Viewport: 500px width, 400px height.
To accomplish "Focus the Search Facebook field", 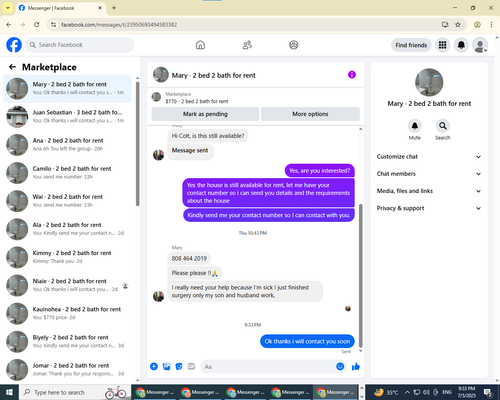I will pyautogui.click(x=80, y=45).
